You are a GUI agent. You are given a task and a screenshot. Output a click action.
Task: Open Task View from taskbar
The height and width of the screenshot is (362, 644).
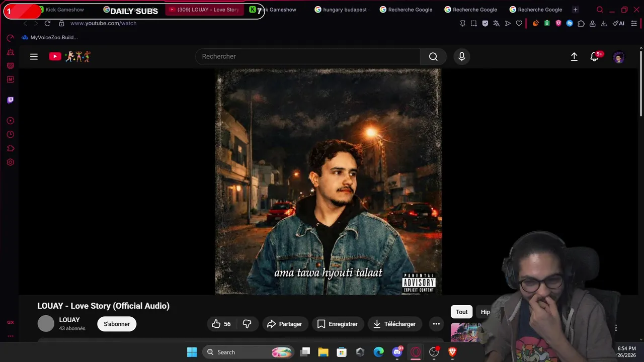[x=305, y=352]
